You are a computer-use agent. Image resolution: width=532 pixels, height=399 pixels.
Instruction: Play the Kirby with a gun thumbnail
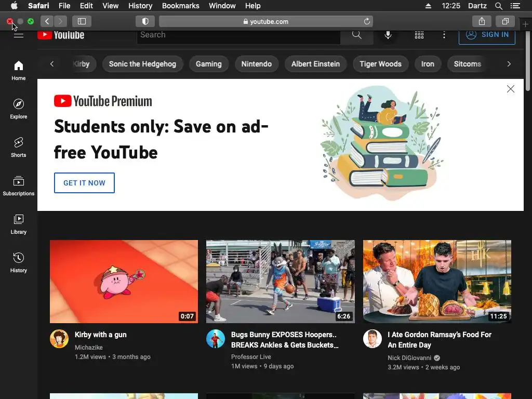pos(124,282)
